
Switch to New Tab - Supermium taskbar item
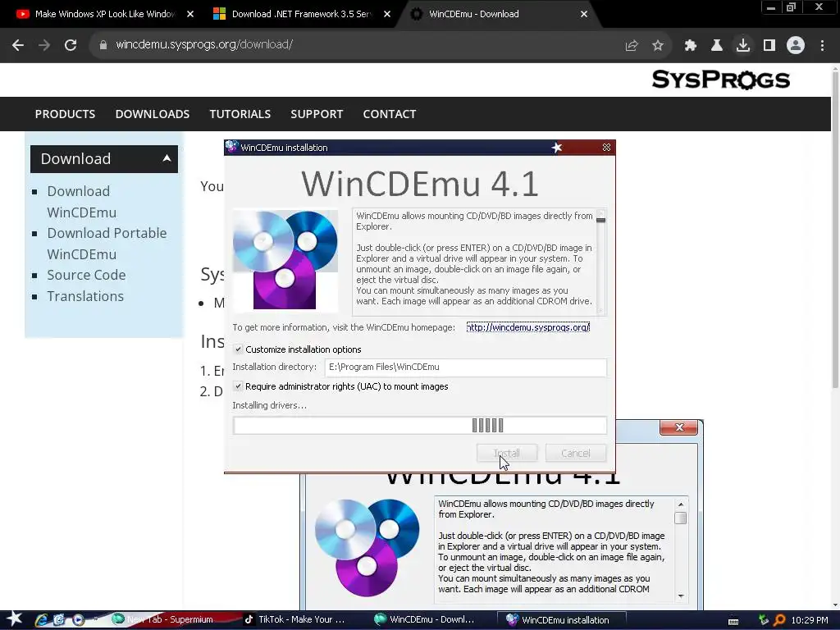tap(163, 620)
